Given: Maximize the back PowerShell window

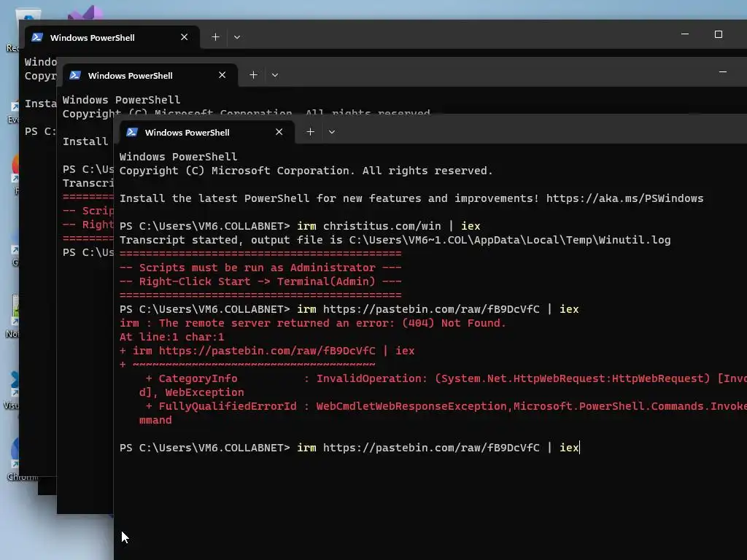Looking at the screenshot, I should (x=719, y=34).
